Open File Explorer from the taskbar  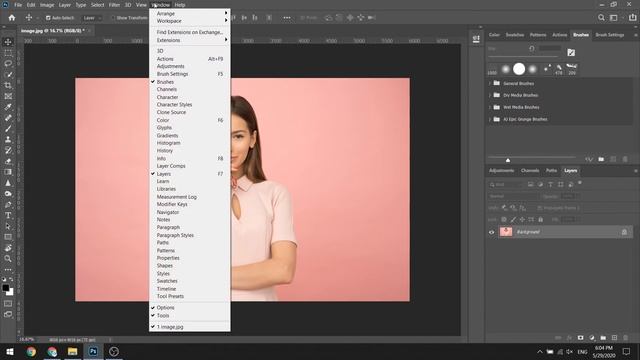(x=73, y=351)
